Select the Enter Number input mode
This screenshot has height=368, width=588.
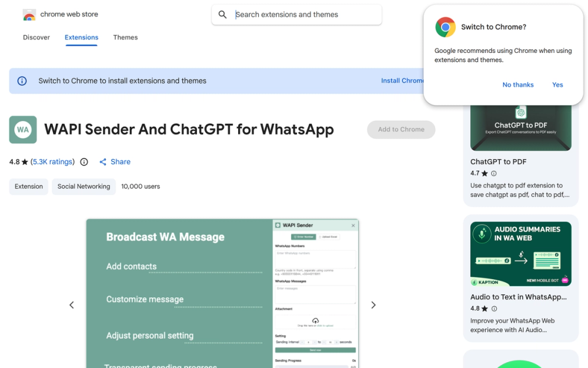pyautogui.click(x=303, y=236)
